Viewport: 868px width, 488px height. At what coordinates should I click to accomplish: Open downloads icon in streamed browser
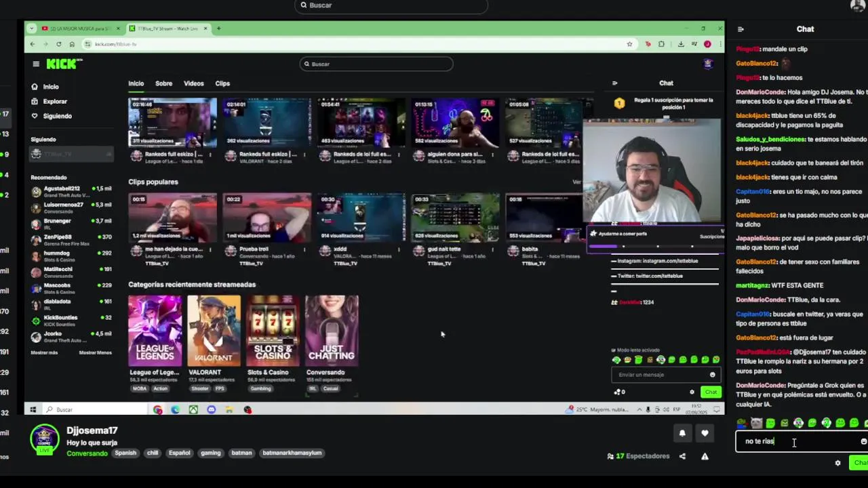681,44
